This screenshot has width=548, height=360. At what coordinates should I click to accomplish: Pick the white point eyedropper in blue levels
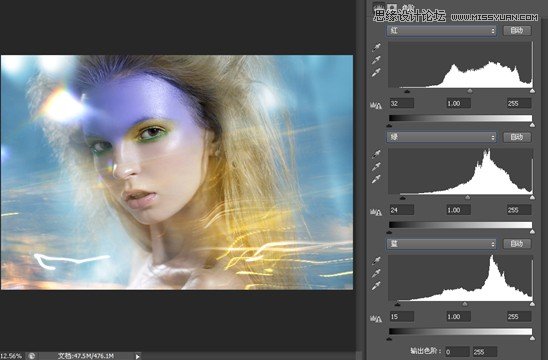click(376, 286)
